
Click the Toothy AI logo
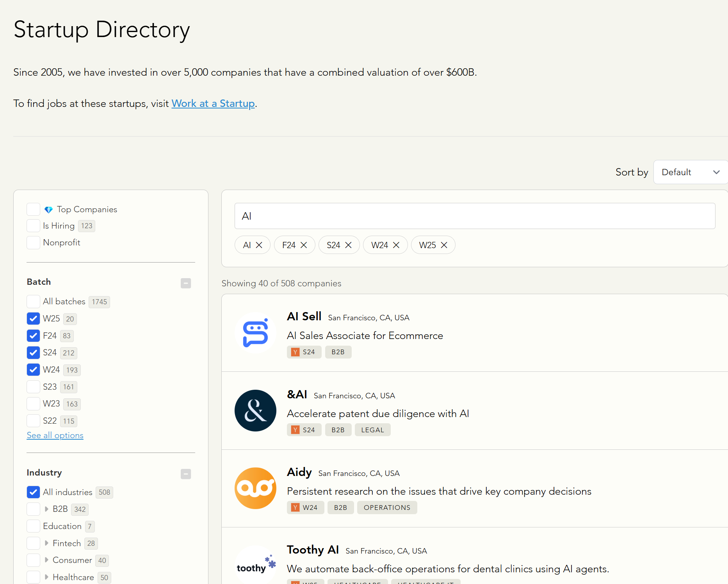pos(255,566)
